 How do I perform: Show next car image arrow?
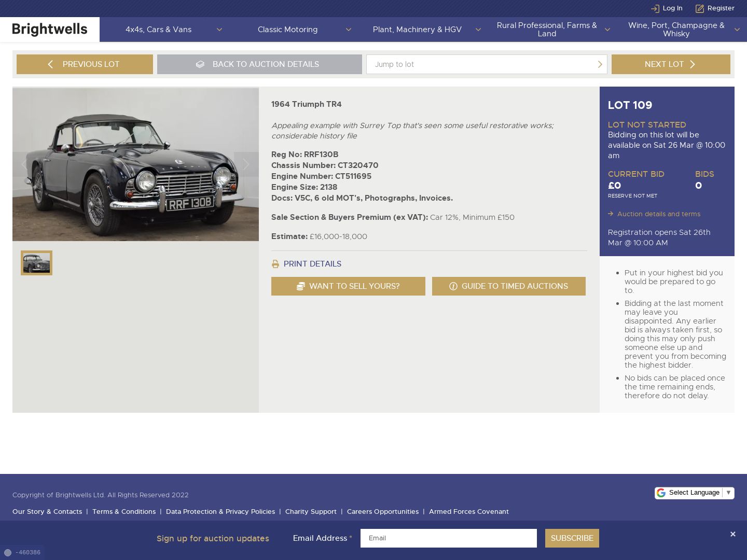[246, 164]
